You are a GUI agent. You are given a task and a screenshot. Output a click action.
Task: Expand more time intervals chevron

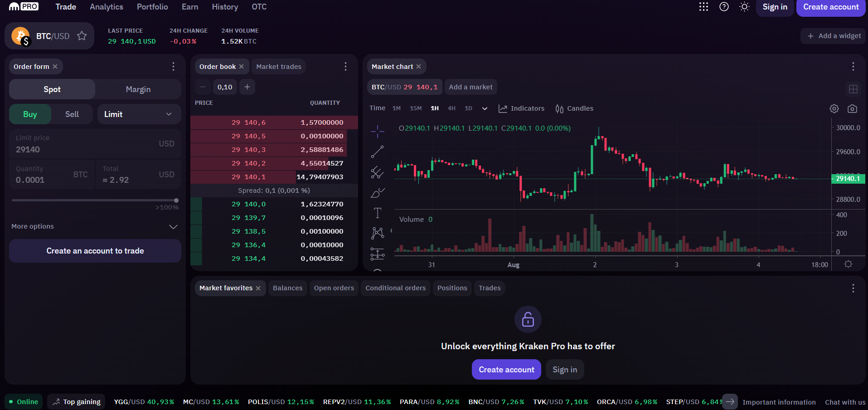485,108
